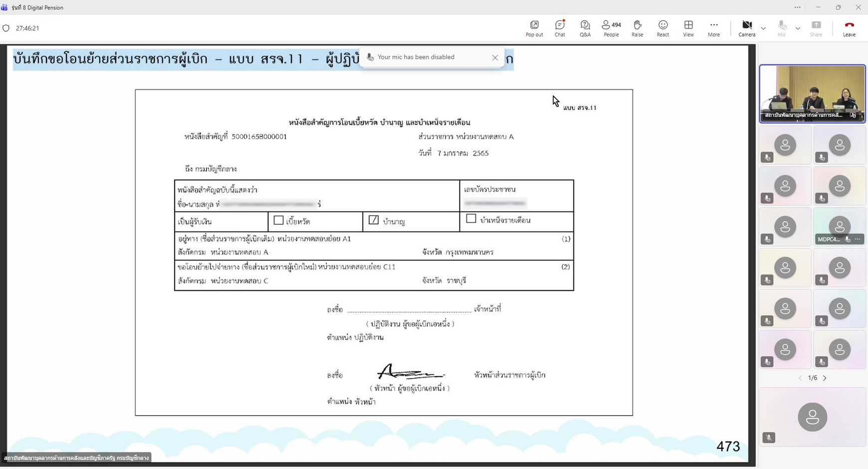Viewport: 868px width, 469px height.
Task: Expand mic options dropdown arrow
Action: point(798,28)
